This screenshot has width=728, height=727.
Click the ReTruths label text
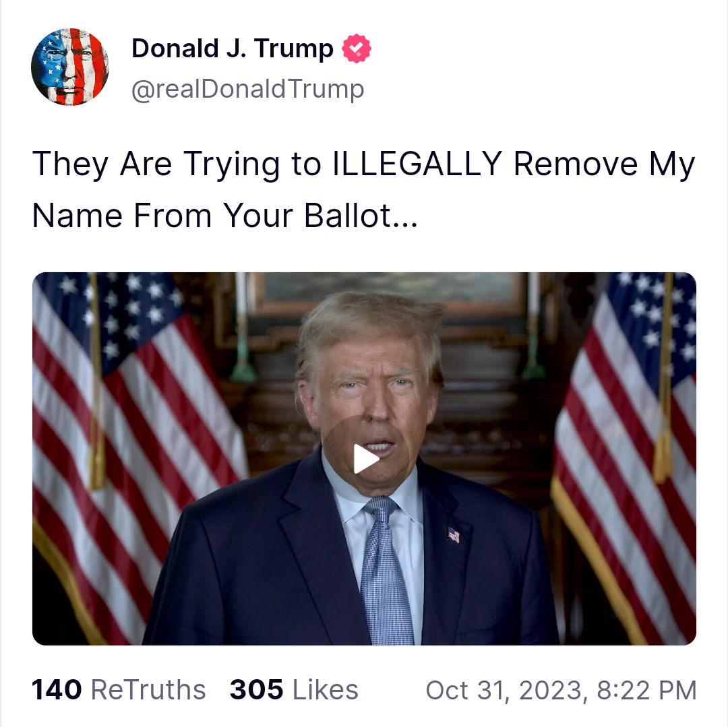148,689
